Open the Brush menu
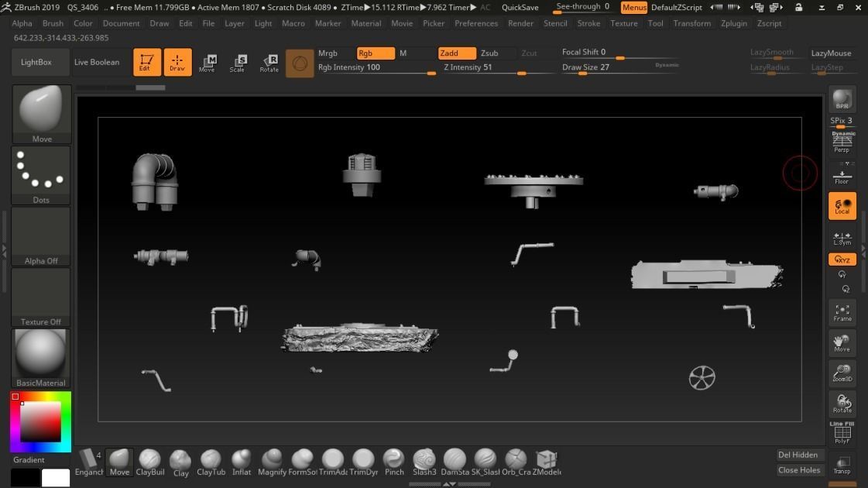The height and width of the screenshot is (488, 868). tap(53, 23)
